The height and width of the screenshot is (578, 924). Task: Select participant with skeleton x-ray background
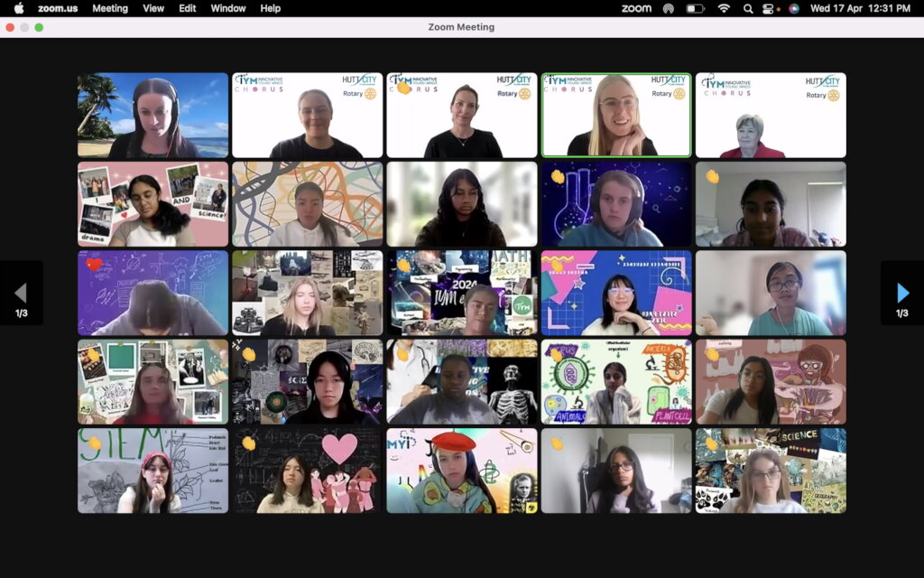(462, 382)
